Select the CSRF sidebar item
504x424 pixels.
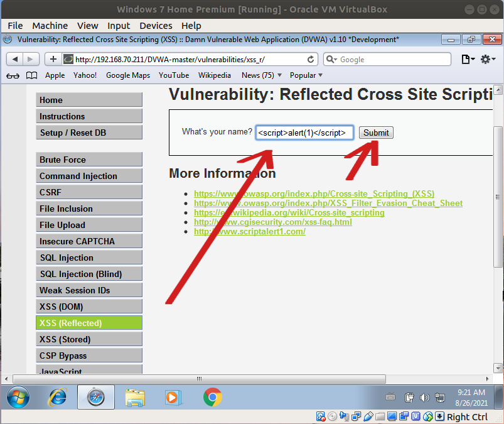(89, 192)
